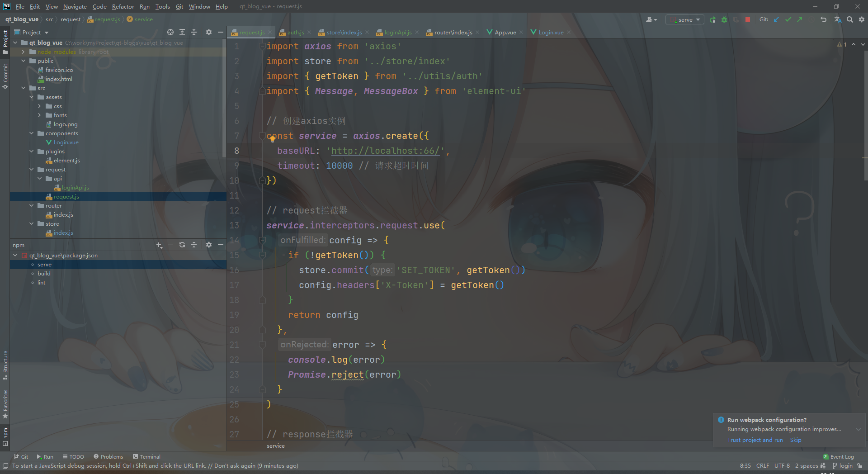Image resolution: width=868 pixels, height=474 pixels.
Task: Open the serve run configuration dropdown
Action: pyautogui.click(x=684, y=19)
